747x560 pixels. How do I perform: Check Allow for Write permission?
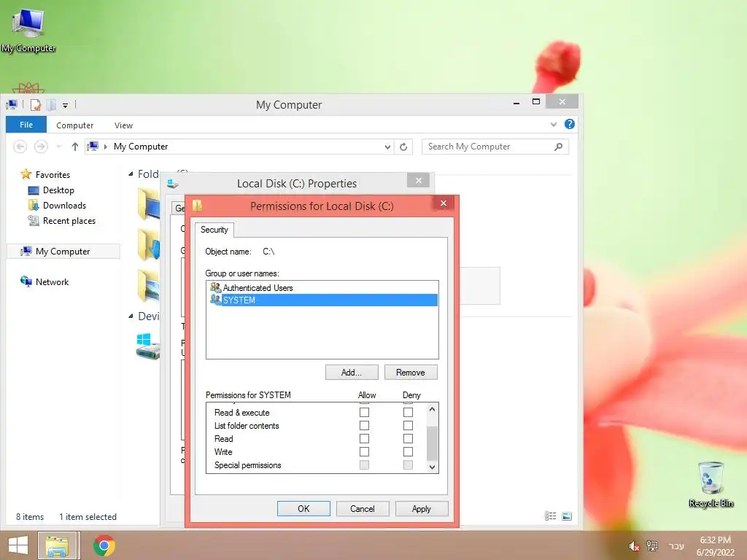coord(364,451)
